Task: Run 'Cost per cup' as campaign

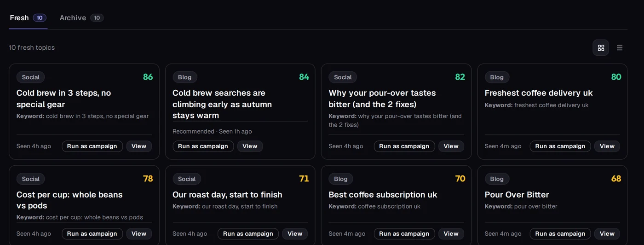Action: (x=92, y=234)
